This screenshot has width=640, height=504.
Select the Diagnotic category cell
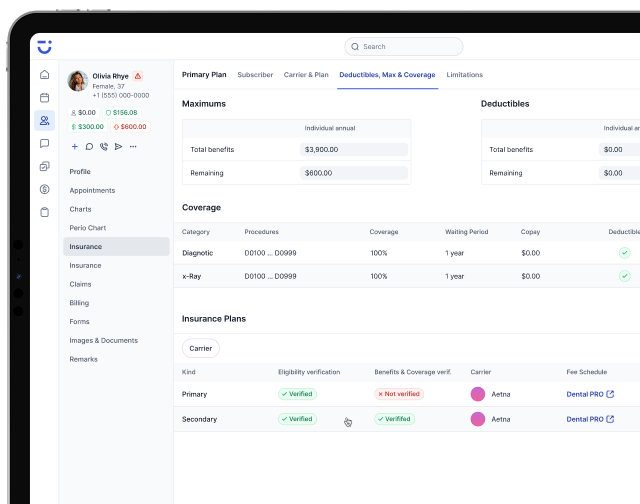198,253
